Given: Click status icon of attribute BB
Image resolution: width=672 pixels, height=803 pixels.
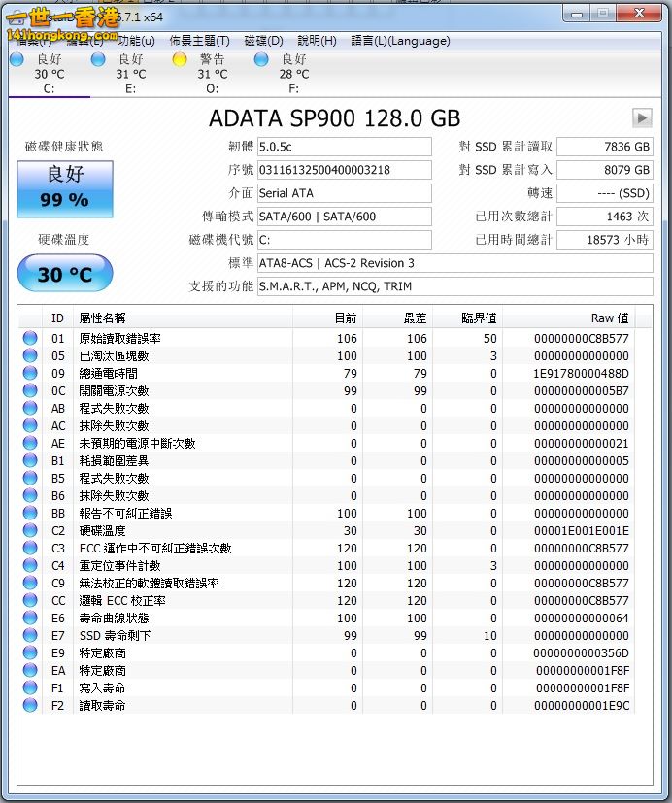Looking at the screenshot, I should click(30, 513).
